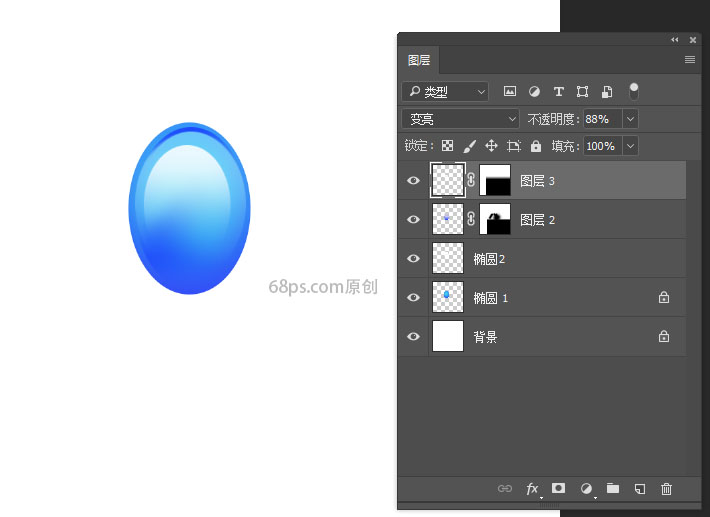This screenshot has width=710, height=517.
Task: Hide 椭圆 1 layer visibility
Action: pos(413,297)
